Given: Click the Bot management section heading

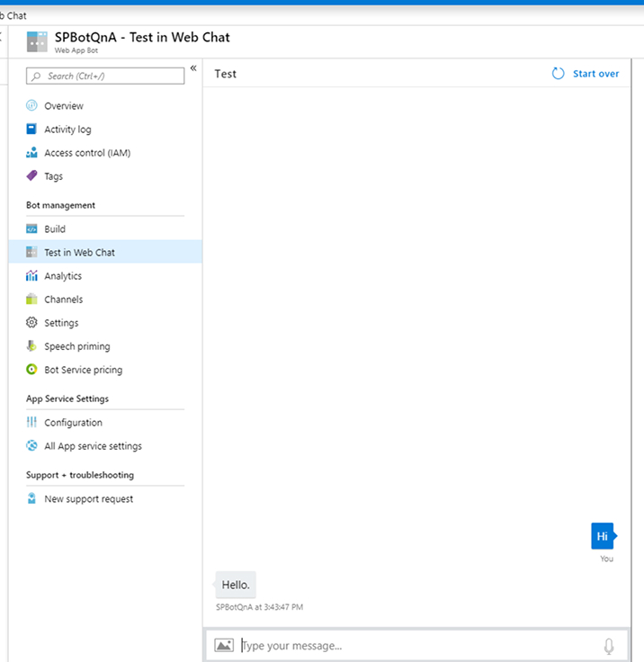Looking at the screenshot, I should pos(60,205).
